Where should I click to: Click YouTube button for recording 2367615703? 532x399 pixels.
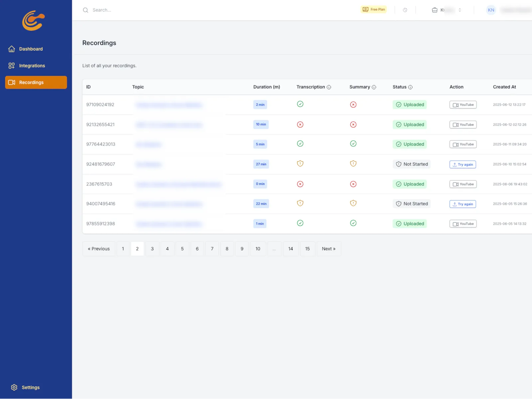point(463,184)
